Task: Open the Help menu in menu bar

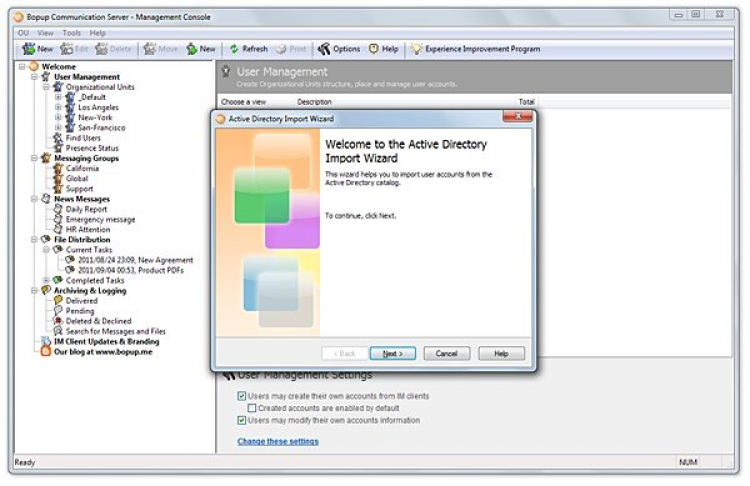Action: pos(98,33)
